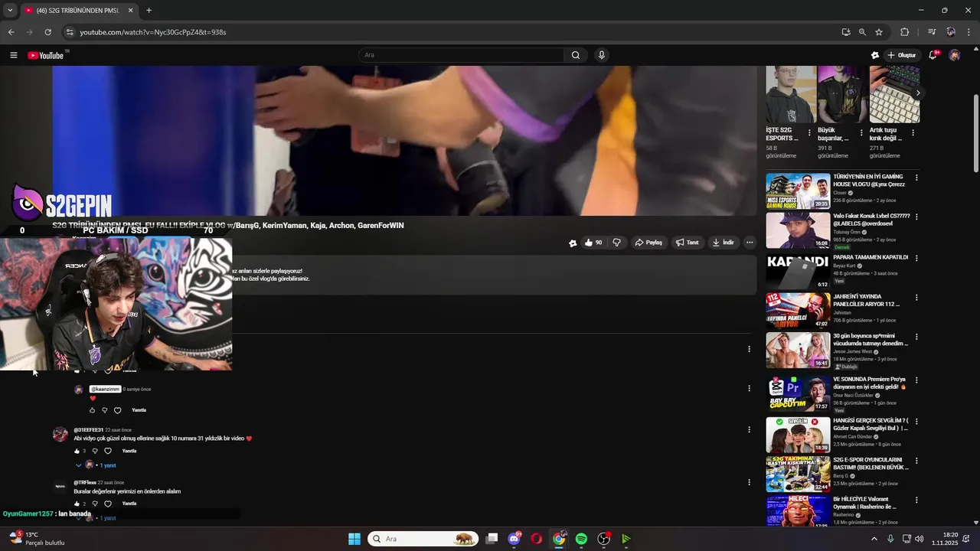
Task: Open JAHREIN'İ YAYINDA PANELCİLER ARIYOR thumbnail
Action: [798, 311]
